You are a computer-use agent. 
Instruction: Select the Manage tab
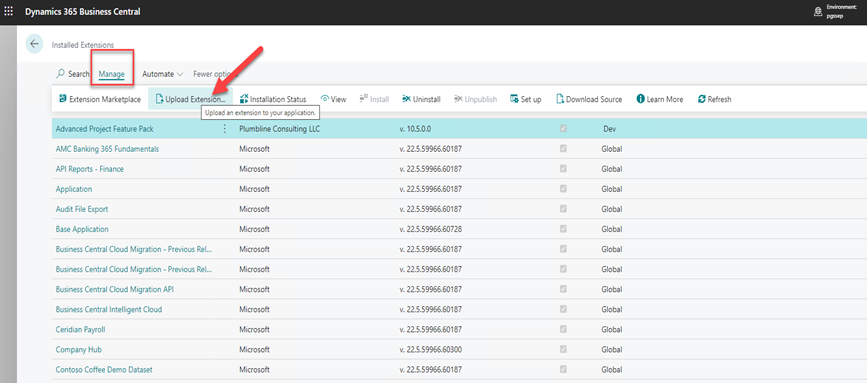point(112,74)
